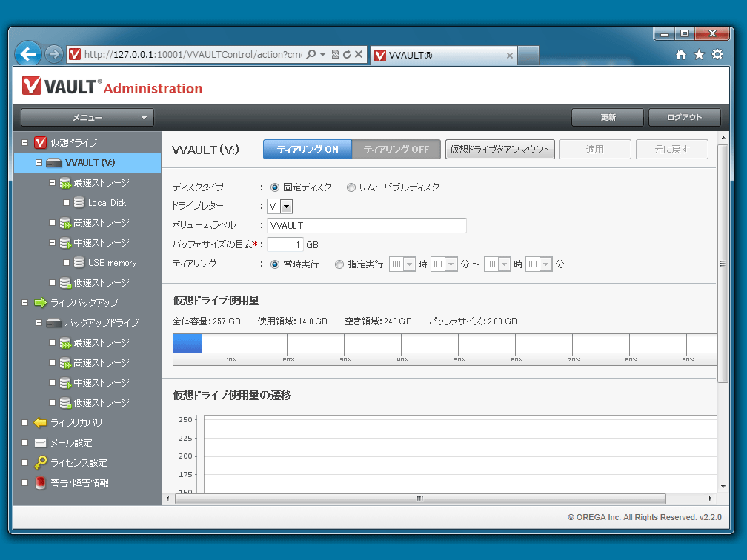Click the horizontal scrollbar thumb
The height and width of the screenshot is (560, 747).
[420, 499]
